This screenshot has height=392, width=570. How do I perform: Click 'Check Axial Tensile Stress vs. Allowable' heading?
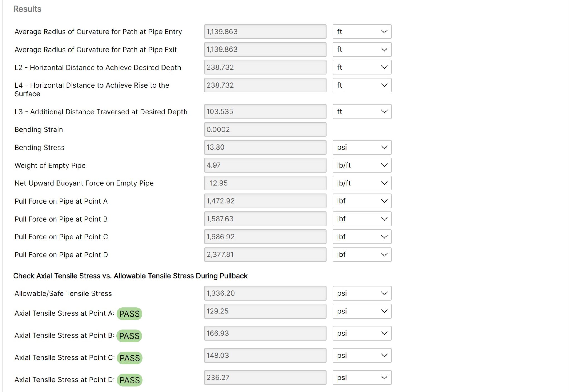(x=131, y=276)
